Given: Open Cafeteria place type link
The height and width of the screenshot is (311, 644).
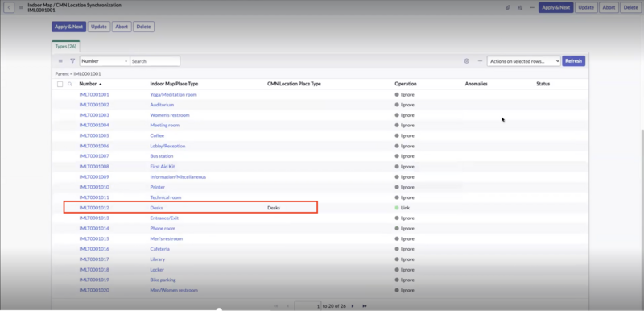Looking at the screenshot, I should 159,249.
